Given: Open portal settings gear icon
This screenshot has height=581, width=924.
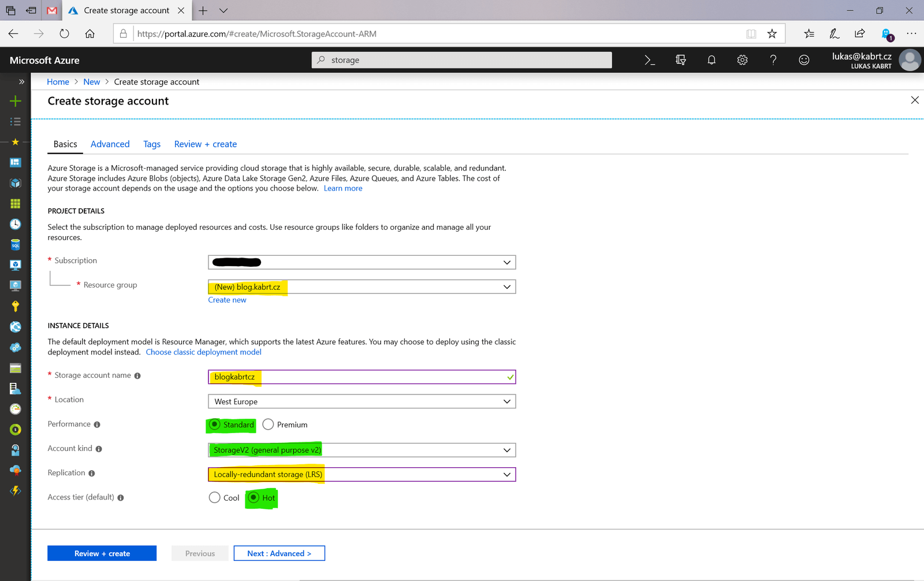Looking at the screenshot, I should click(743, 60).
